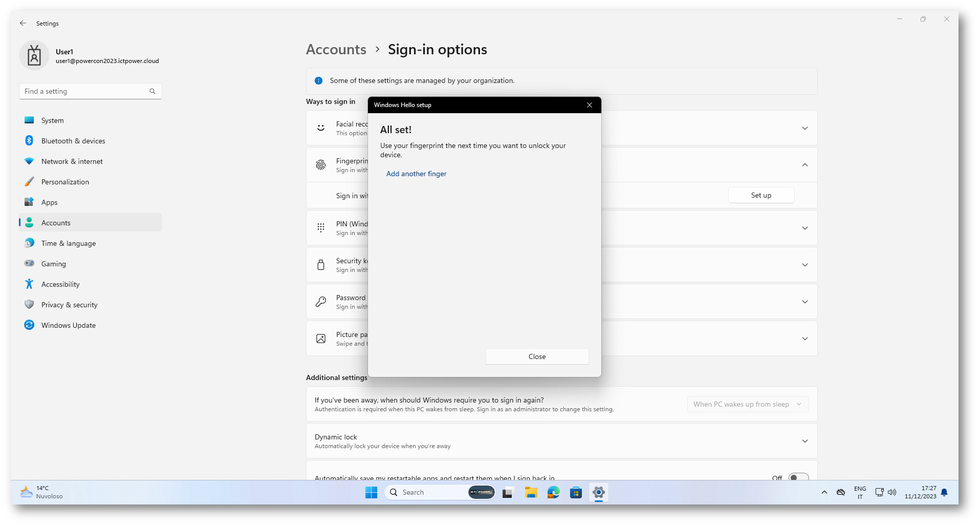This screenshot has height=526, width=980.
Task: Click the Find a setting search field
Action: tap(91, 91)
